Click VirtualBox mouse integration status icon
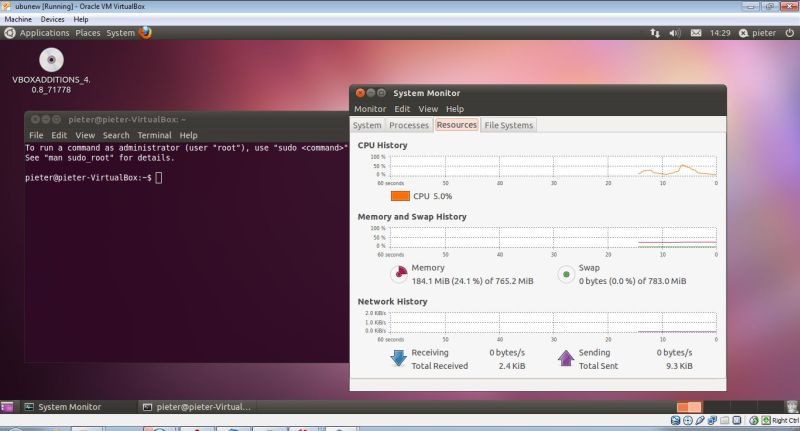The width and height of the screenshot is (800, 431). [754, 420]
